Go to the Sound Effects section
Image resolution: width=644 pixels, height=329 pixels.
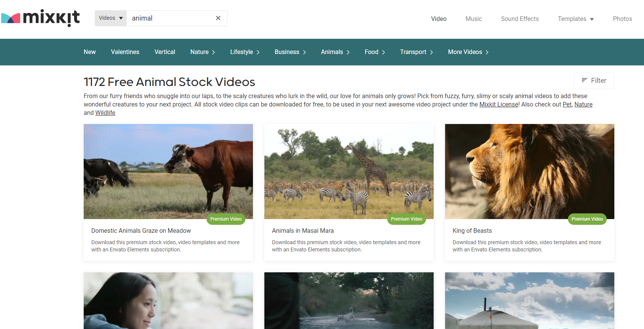[520, 19]
